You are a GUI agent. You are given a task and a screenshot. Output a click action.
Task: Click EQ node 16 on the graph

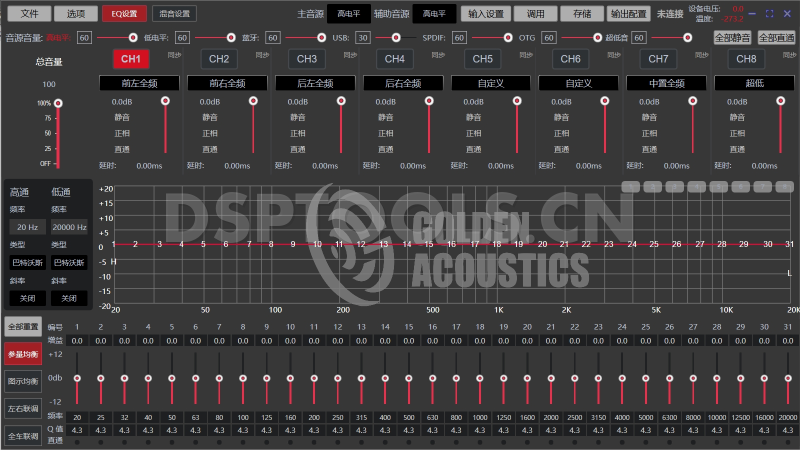tap(452, 244)
